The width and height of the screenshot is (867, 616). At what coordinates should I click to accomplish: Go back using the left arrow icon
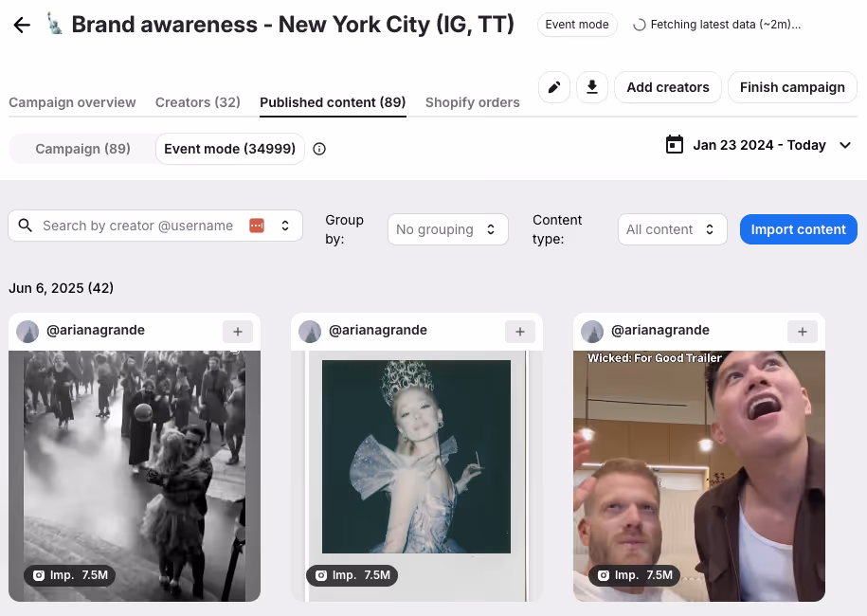(22, 25)
